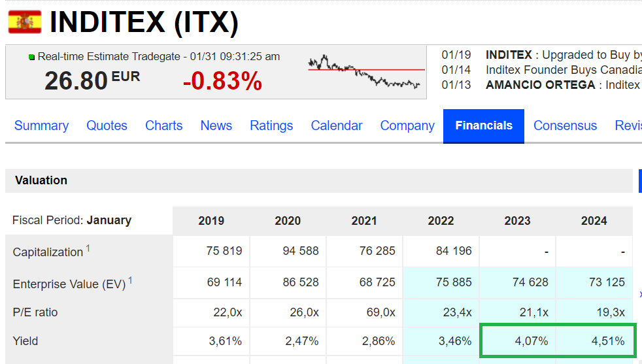Click the INDITEX (ITX) title heading
The image size is (642, 364).
(x=144, y=22)
